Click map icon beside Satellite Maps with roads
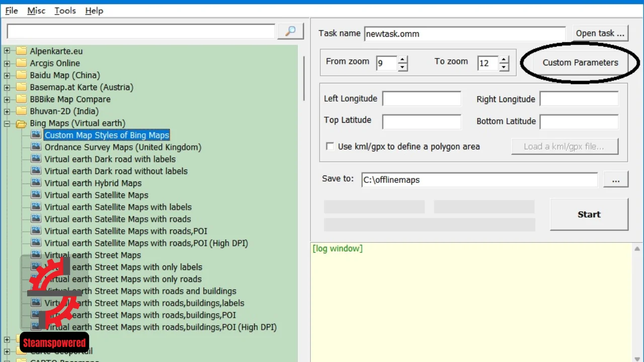This screenshot has height=362, width=644. (36, 219)
